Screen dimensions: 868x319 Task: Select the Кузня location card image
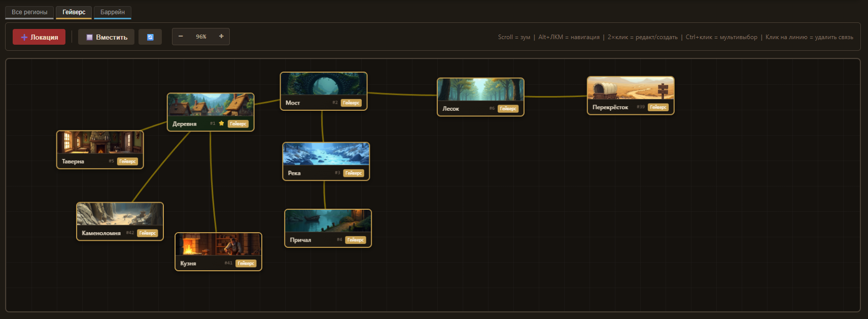[x=218, y=244]
